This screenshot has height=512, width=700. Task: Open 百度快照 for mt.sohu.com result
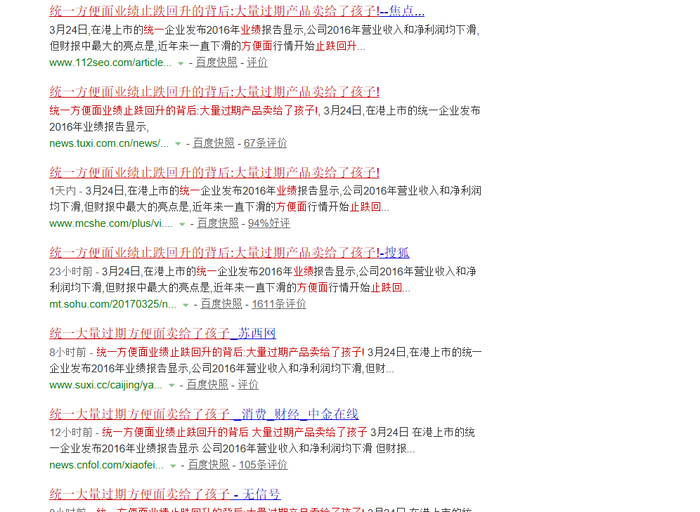[x=221, y=304]
